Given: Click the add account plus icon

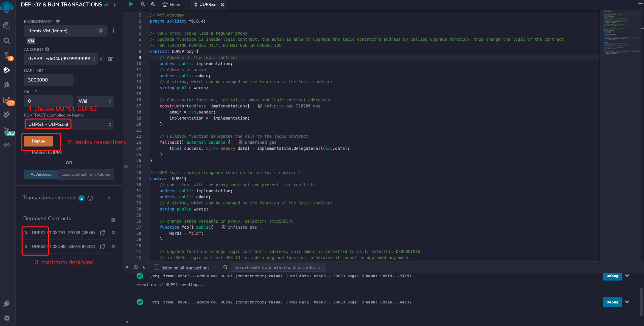Looking at the screenshot, I should (x=47, y=50).
